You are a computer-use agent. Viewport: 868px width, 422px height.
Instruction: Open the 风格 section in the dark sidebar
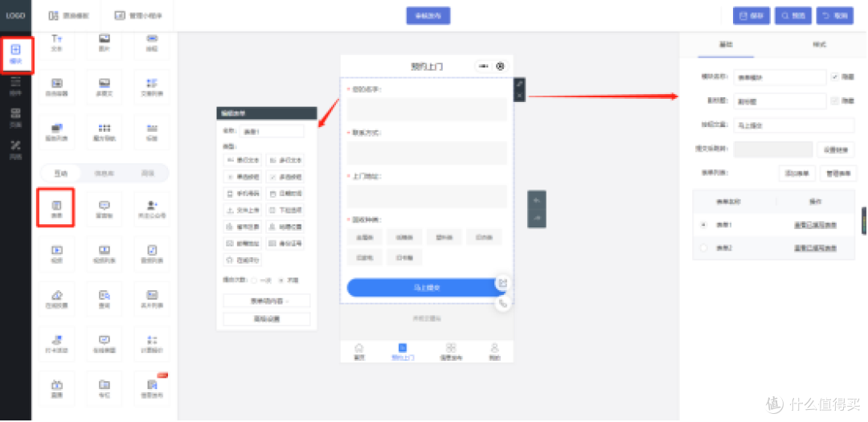pyautogui.click(x=15, y=150)
